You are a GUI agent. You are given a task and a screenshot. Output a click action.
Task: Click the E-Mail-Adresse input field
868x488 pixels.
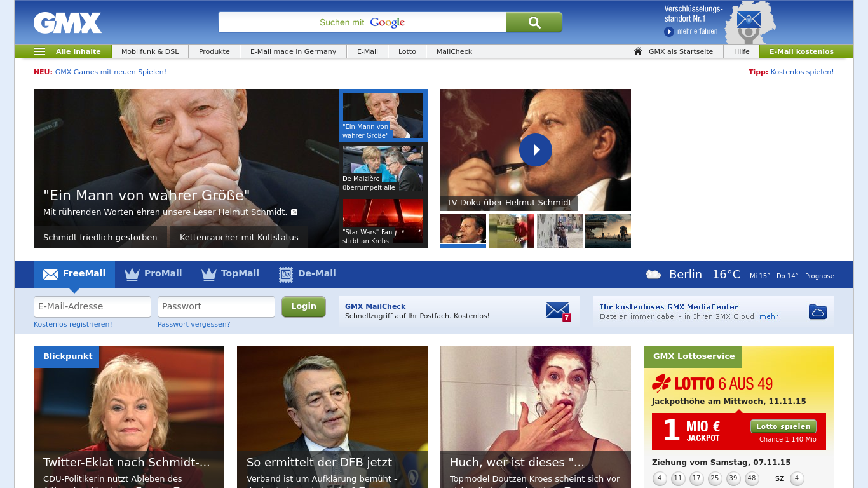[92, 306]
